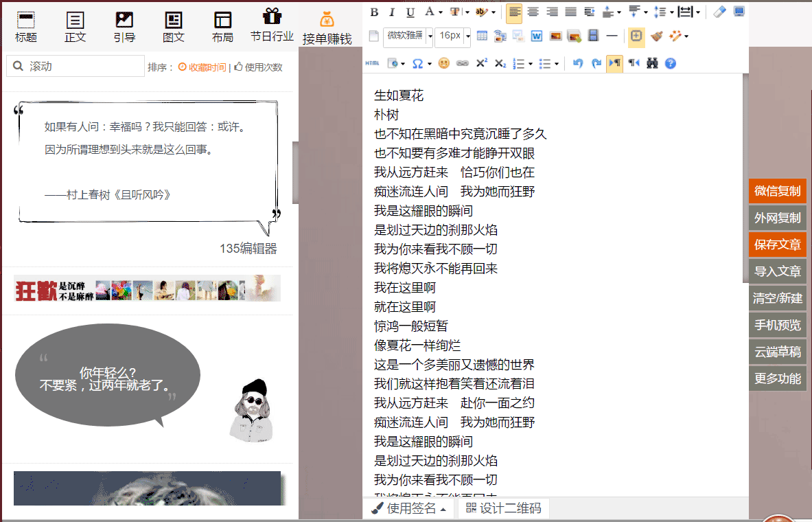Expand the special characters omega dropdown
812x522 pixels.
(x=430, y=63)
